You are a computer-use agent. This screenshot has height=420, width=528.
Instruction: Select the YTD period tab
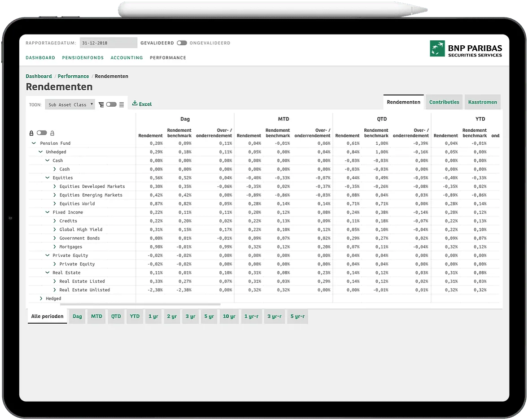point(135,316)
